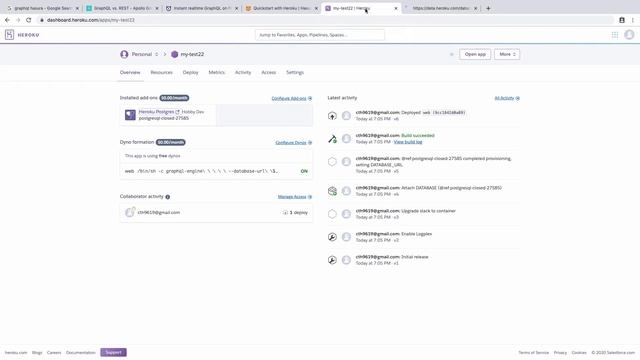This screenshot has width=640, height=360.
Task: Switch to the graphql hasura Google Search tab
Action: (x=42, y=8)
